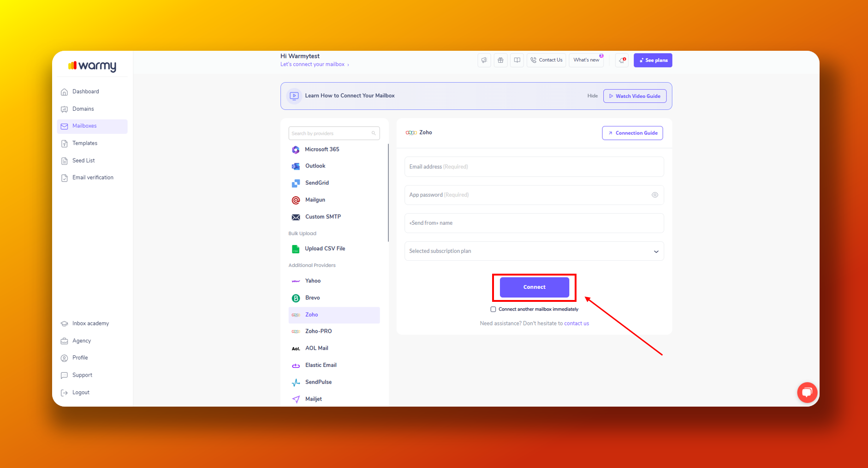Click the Custom SMTP envelope icon
The height and width of the screenshot is (468, 868).
pyautogui.click(x=296, y=217)
